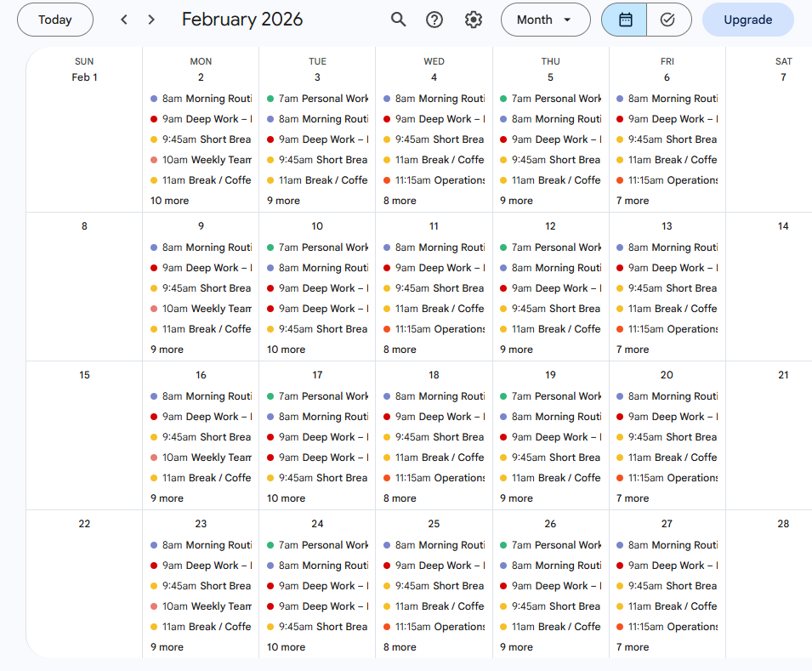Open 9am Deep Work event on February 6
812x671 pixels.
coord(667,119)
